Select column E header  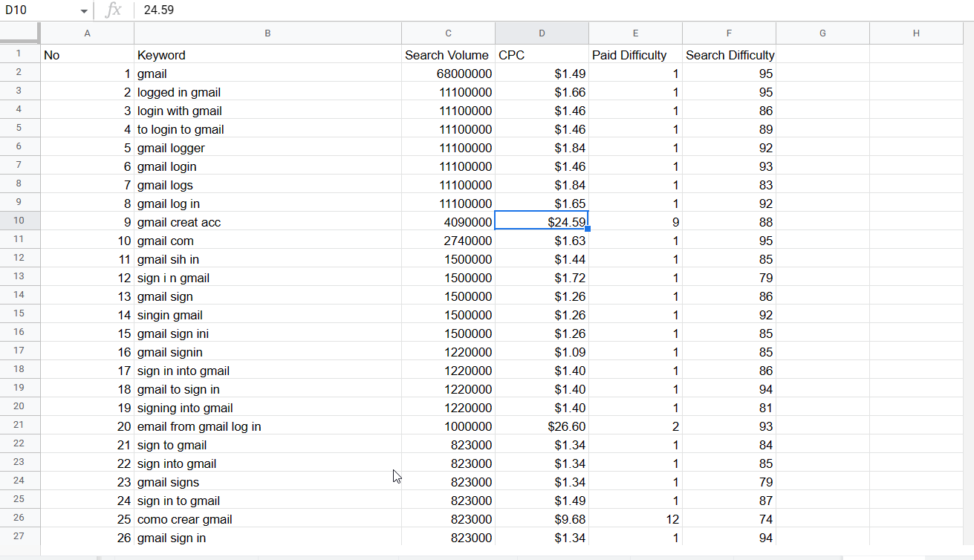pyautogui.click(x=635, y=33)
